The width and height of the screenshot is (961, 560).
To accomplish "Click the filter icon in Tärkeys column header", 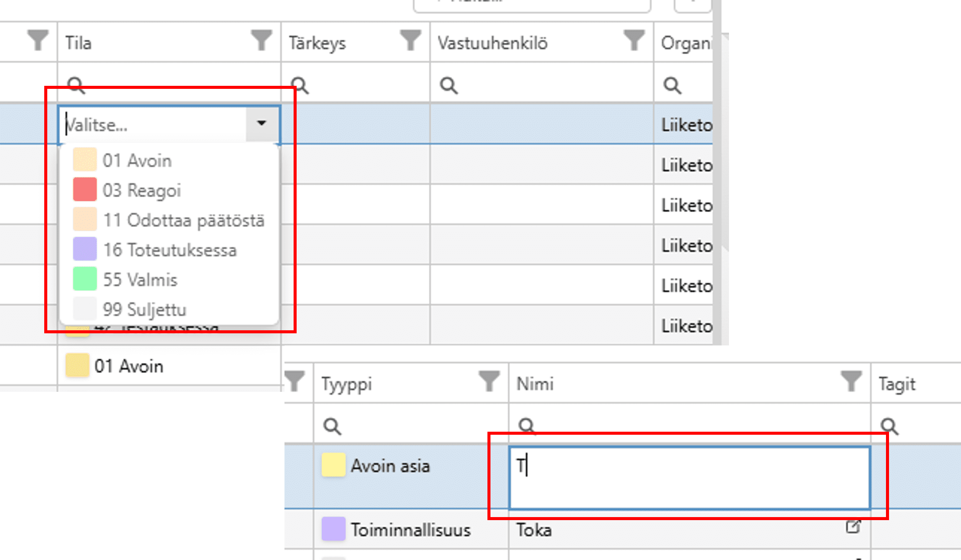I will 410,40.
